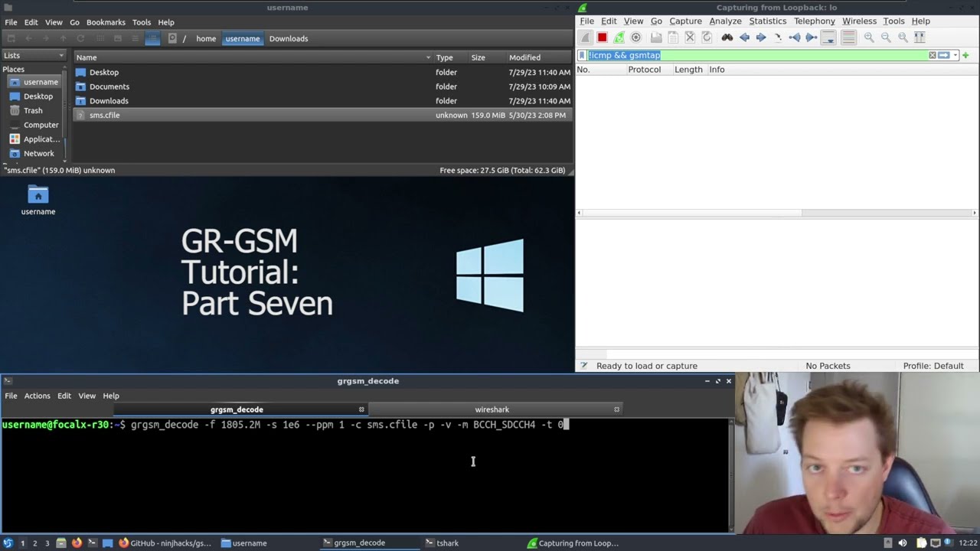Open the Statistics menu in Wireshark
The image size is (980, 551).
point(767,21)
